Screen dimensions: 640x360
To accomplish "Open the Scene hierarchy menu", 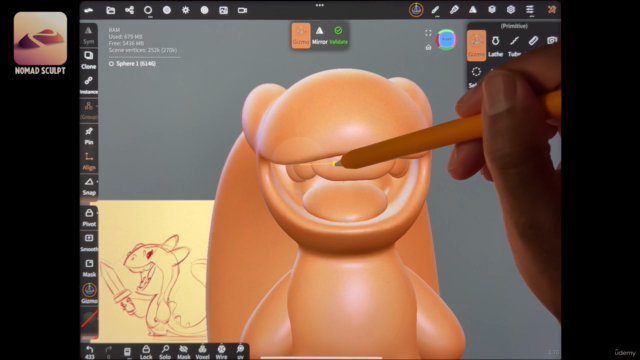I will click(x=129, y=10).
